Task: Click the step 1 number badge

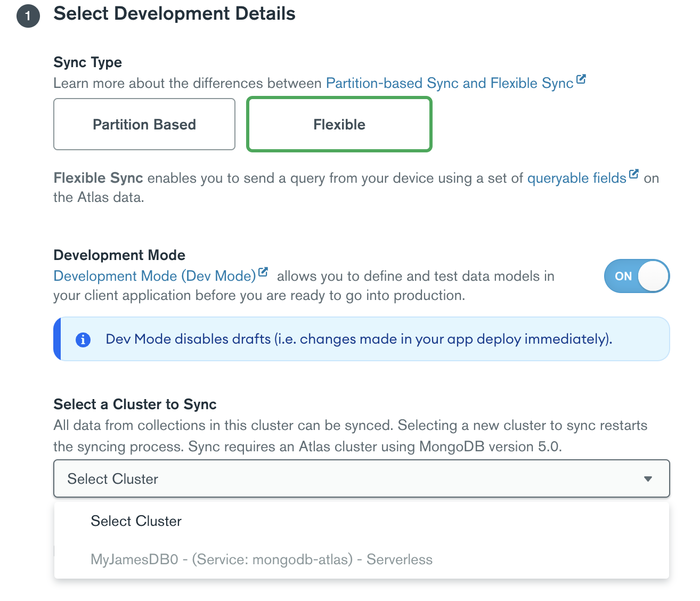Action: [28, 16]
